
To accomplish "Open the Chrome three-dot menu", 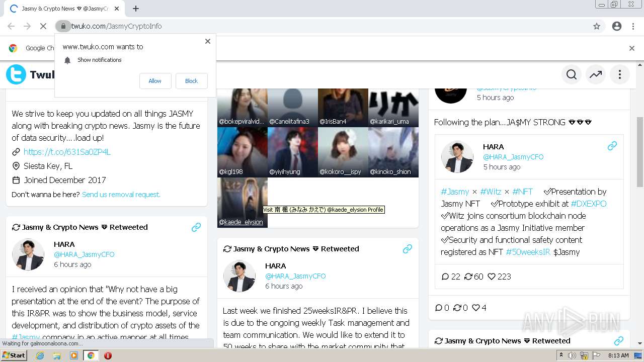I will click(633, 26).
